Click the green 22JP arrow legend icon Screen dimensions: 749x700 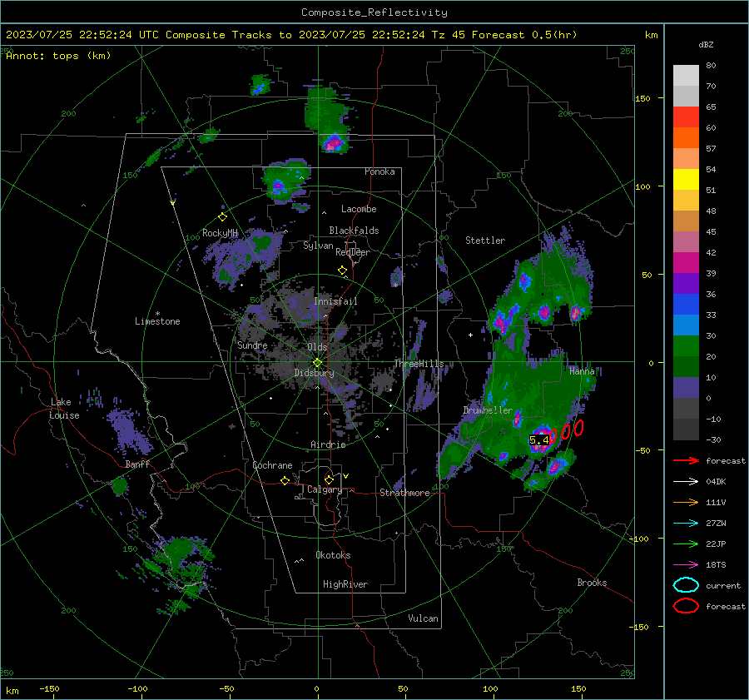(x=686, y=544)
